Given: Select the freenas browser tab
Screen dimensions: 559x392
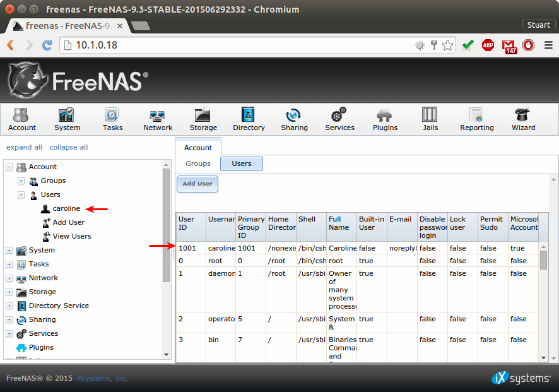Looking at the screenshot, I should coord(68,26).
